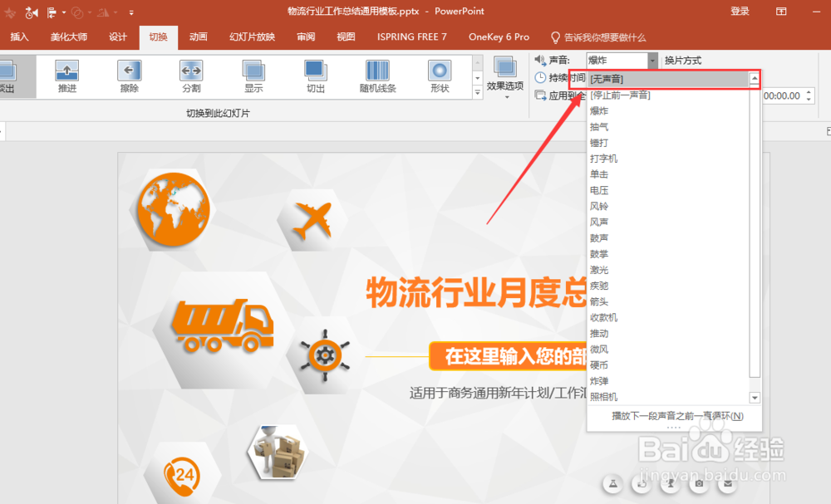Choose the 分割 (Split) transition
Screen dimensions: 831x504
[190, 76]
